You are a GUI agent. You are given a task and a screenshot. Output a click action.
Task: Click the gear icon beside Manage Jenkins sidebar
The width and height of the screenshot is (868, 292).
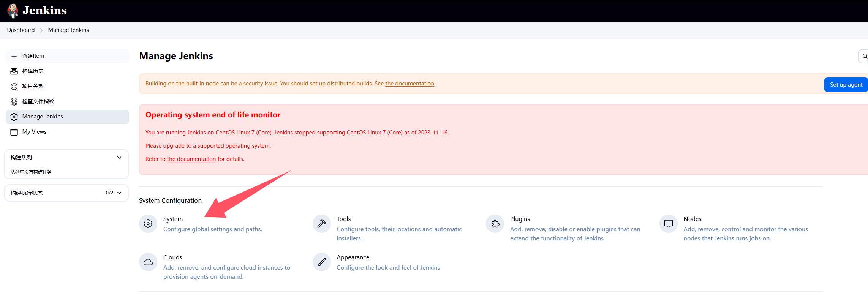click(14, 117)
